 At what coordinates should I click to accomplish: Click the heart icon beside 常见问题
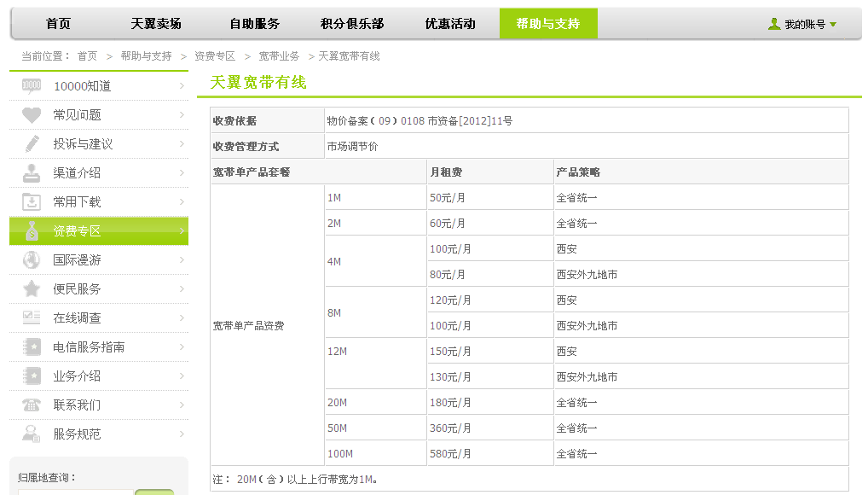(32, 114)
